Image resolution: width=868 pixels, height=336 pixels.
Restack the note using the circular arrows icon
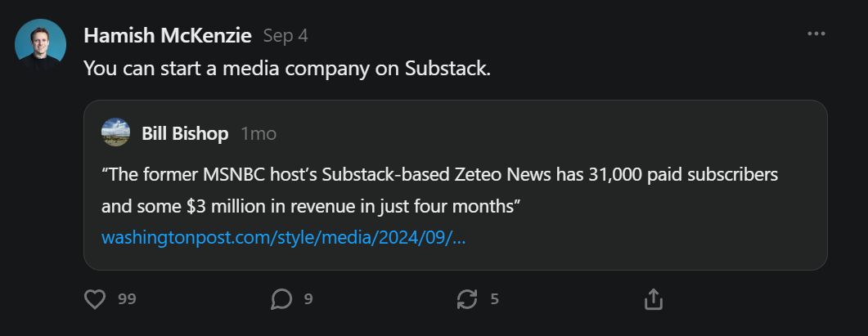(x=467, y=299)
